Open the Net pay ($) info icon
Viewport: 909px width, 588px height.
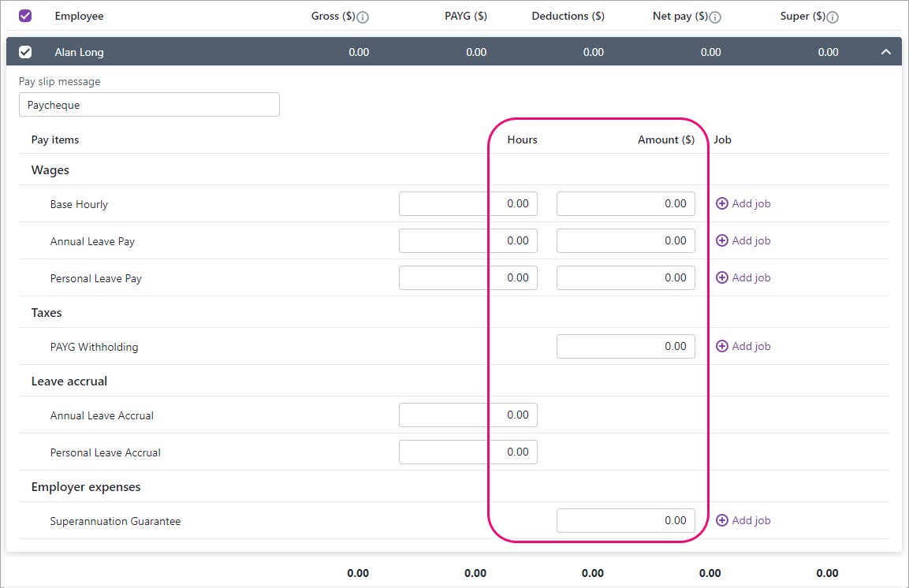pyautogui.click(x=714, y=16)
